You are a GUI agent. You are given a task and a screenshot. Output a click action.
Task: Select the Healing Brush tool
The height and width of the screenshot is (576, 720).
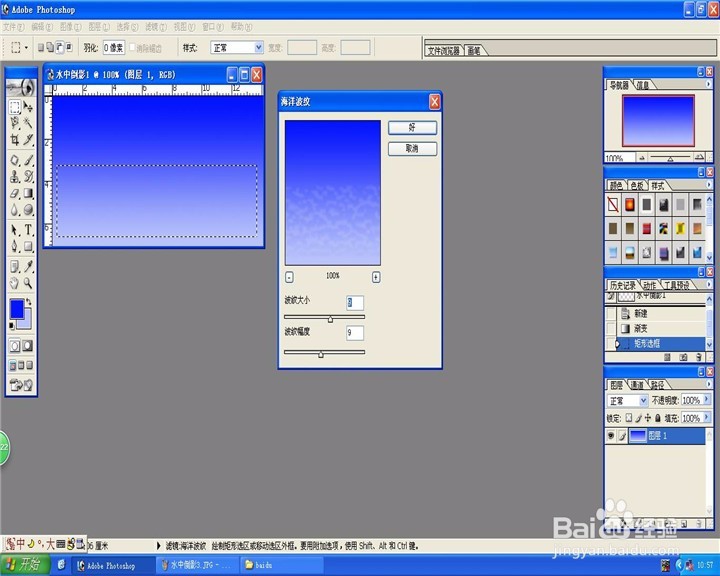tap(15, 160)
